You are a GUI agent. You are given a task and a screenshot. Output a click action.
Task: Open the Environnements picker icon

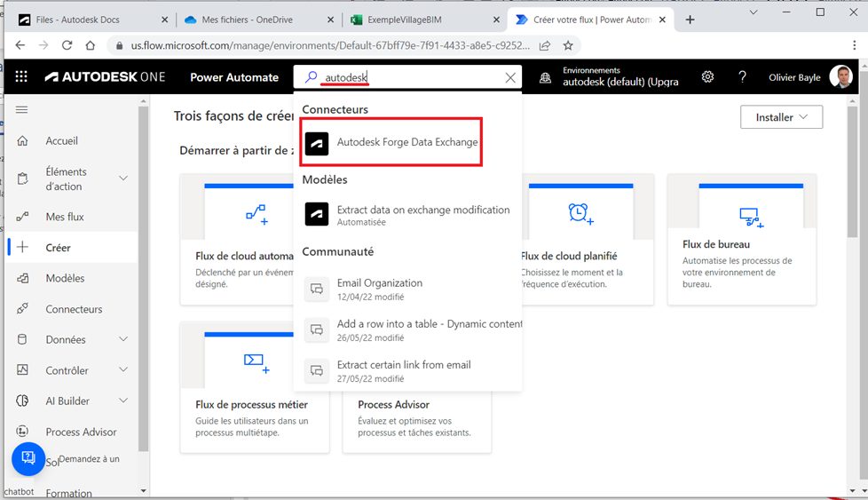pyautogui.click(x=545, y=77)
